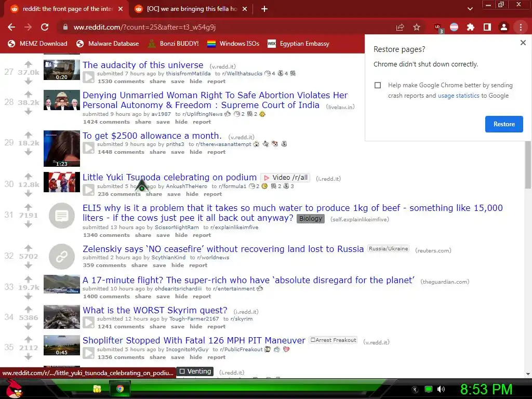532x399 pixels.
Task: Open the 1530 comments link on post 27
Action: click(x=121, y=82)
